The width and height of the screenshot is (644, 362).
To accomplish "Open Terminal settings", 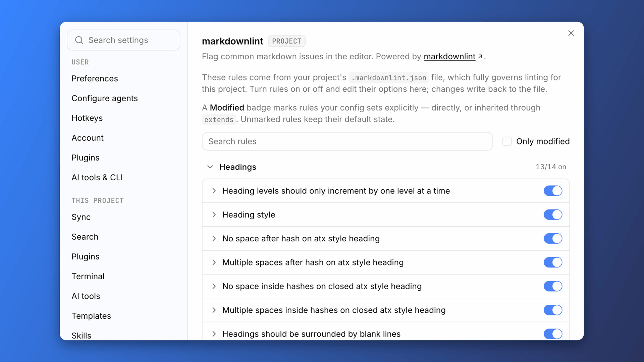I will pos(88,276).
